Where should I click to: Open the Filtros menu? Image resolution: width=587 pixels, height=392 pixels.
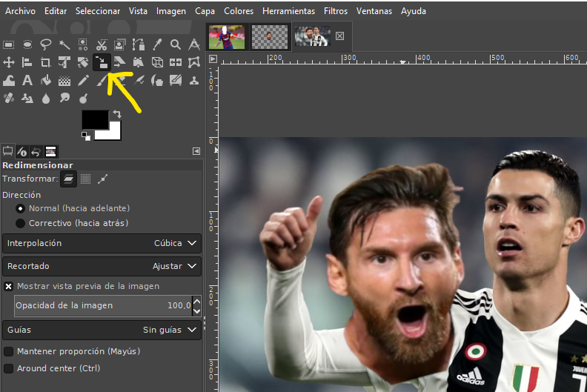335,11
